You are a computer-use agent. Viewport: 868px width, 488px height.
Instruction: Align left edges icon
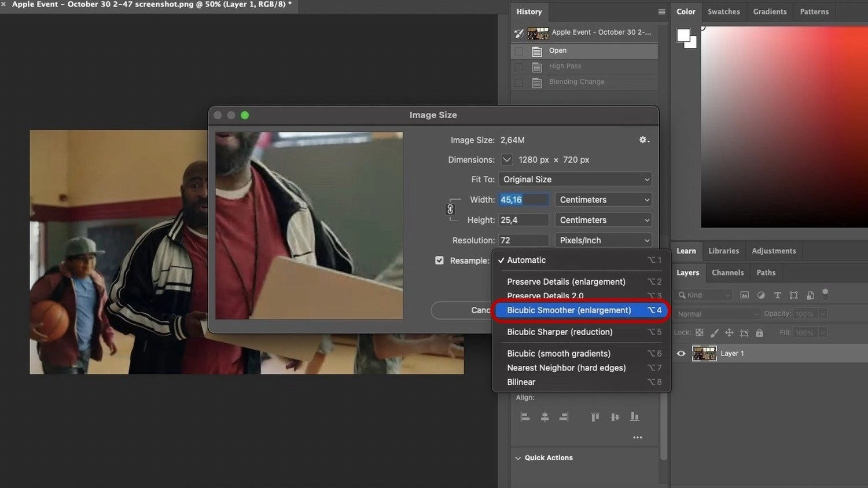pyautogui.click(x=525, y=417)
